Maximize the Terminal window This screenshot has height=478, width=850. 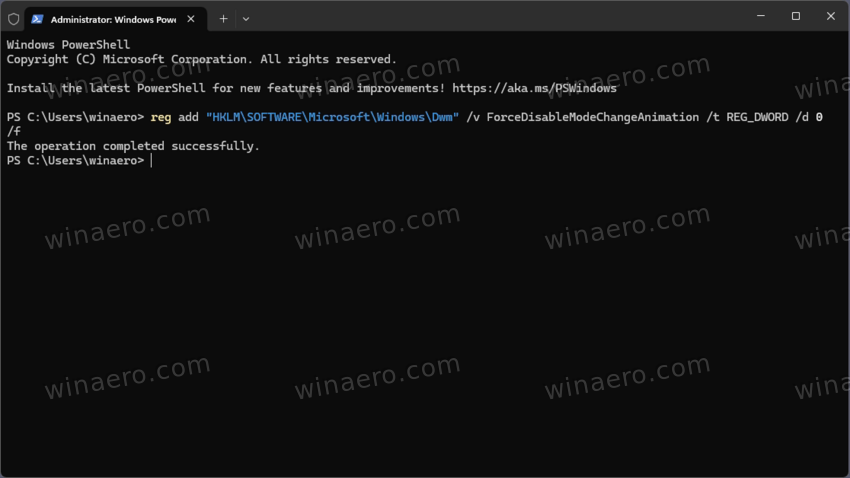click(796, 16)
